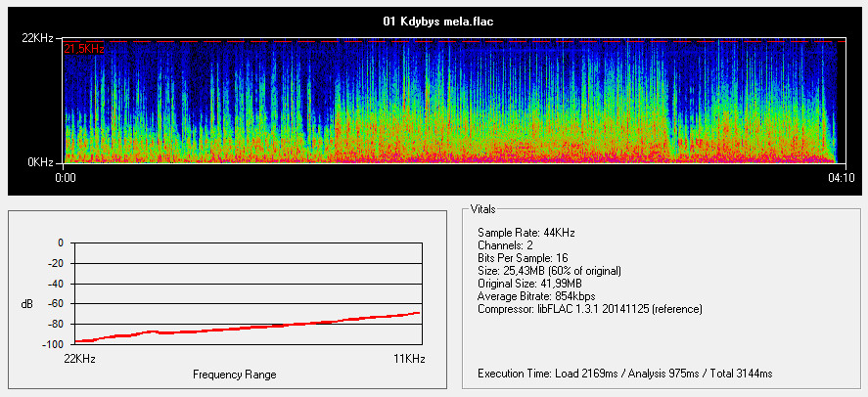
Task: Click the 22KHz label under the graph
Action: 78,359
